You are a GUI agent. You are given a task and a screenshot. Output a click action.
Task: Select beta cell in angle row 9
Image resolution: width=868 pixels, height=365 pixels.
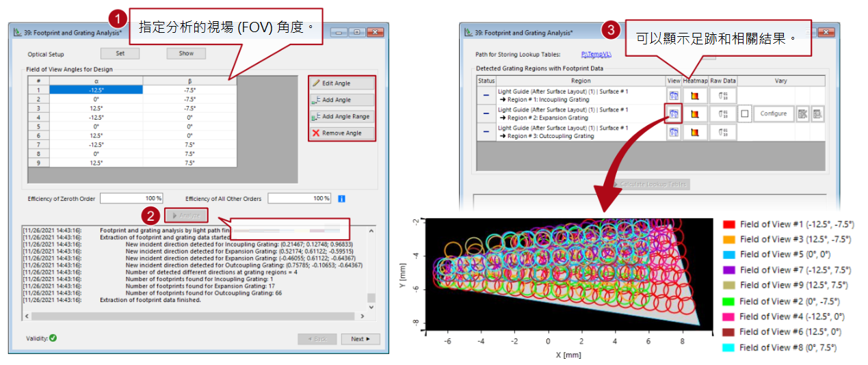pos(189,163)
